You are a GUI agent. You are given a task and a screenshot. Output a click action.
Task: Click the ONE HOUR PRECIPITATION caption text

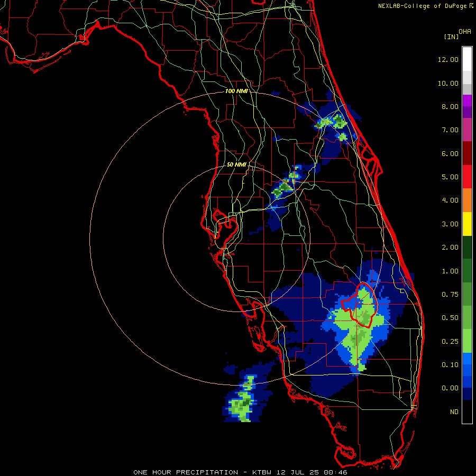pyautogui.click(x=186, y=472)
